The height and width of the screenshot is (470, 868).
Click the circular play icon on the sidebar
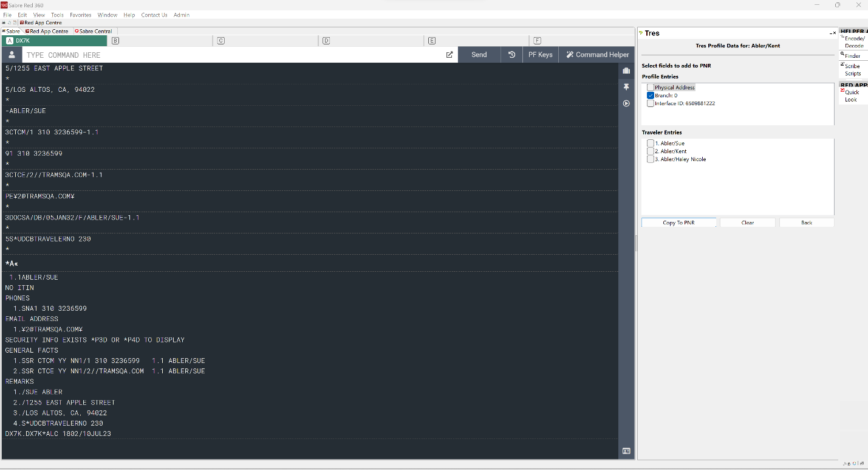click(626, 103)
